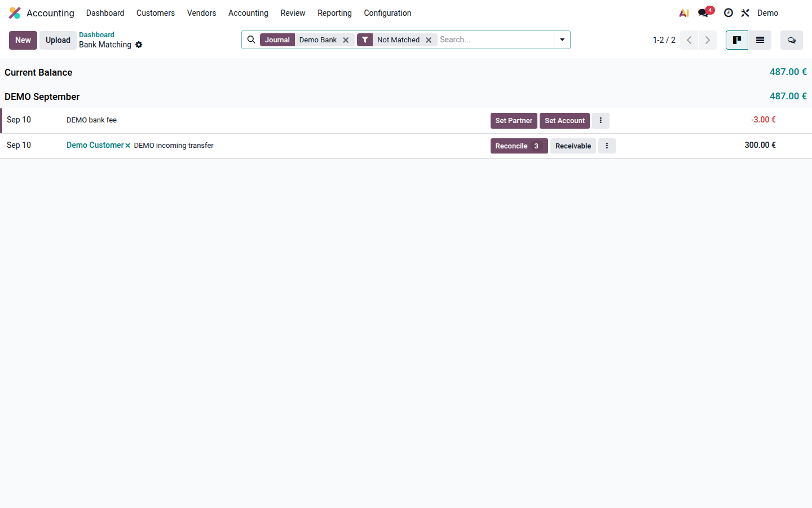
Task: Open the Demo Customer partner link
Action: 95,145
